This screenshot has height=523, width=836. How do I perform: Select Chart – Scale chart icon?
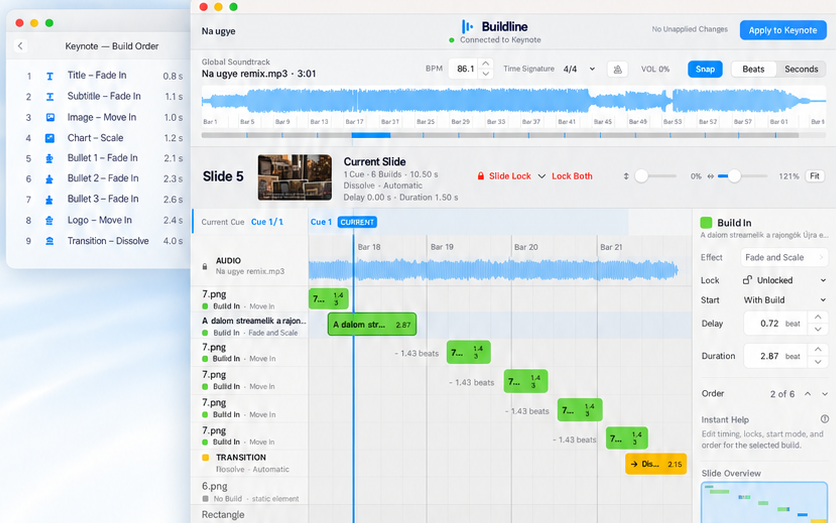pyautogui.click(x=50, y=138)
